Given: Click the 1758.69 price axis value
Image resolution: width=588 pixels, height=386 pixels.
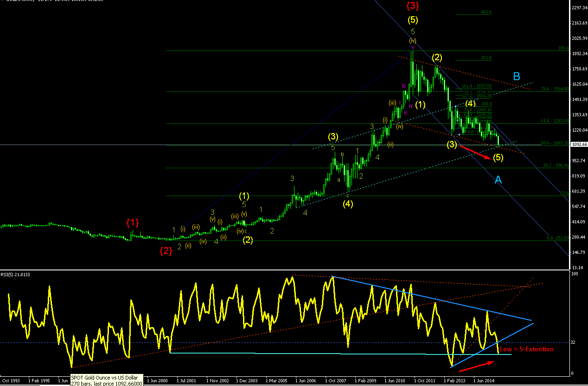Looking at the screenshot, I should (x=580, y=69).
